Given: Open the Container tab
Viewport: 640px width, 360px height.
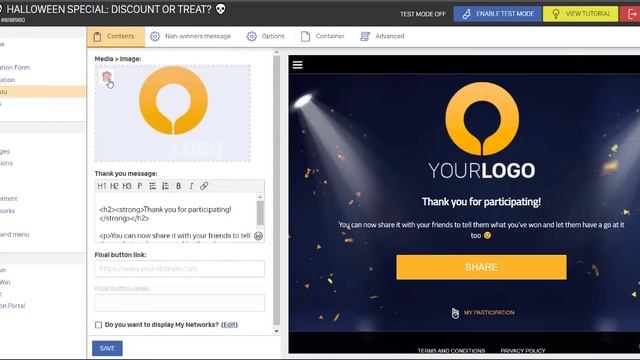Looking at the screenshot, I should click(x=323, y=36).
